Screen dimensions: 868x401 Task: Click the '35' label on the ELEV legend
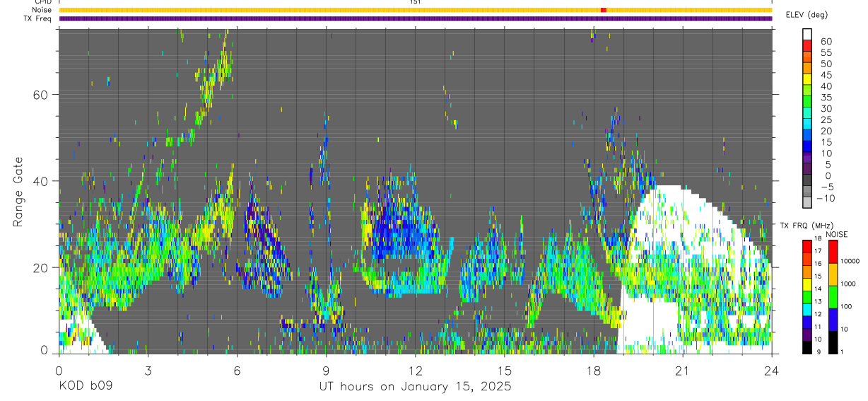pyautogui.click(x=825, y=98)
